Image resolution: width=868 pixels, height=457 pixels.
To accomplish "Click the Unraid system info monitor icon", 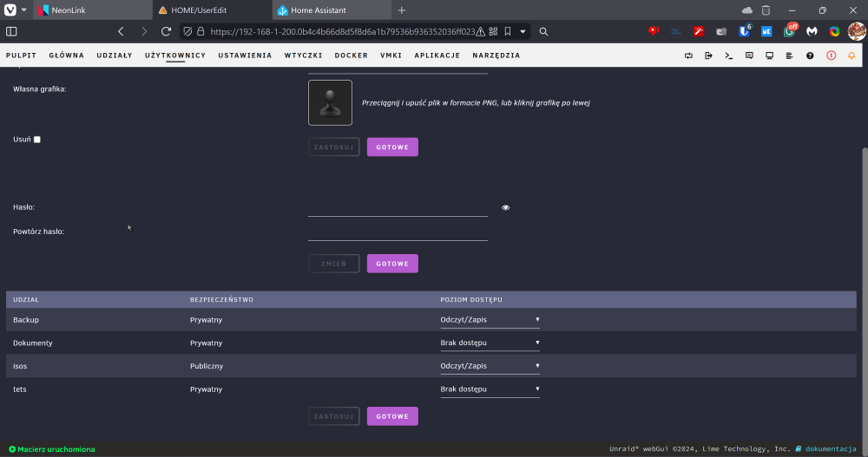I will coord(769,55).
